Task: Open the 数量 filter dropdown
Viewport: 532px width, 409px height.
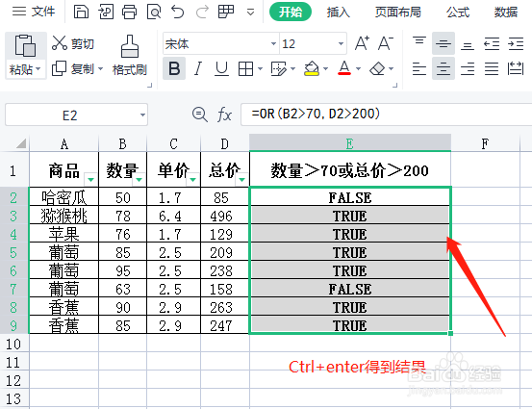Action: (x=139, y=179)
